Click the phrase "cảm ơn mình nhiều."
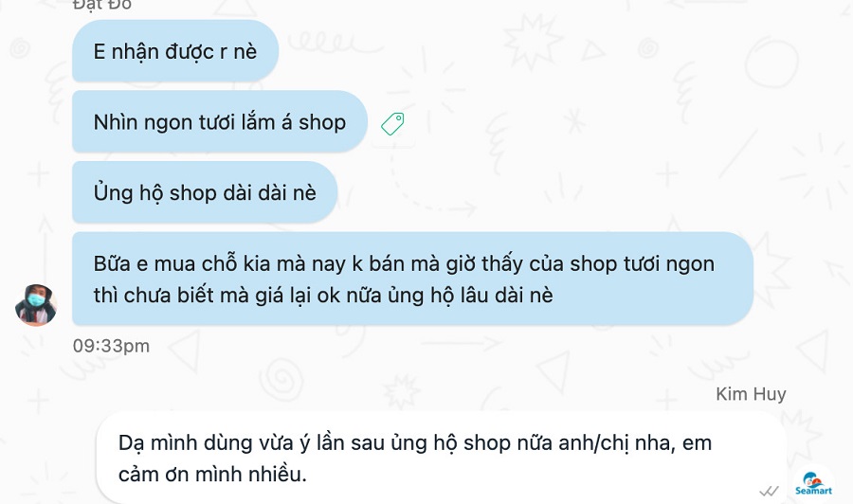The width and height of the screenshot is (853, 504). 212,474
